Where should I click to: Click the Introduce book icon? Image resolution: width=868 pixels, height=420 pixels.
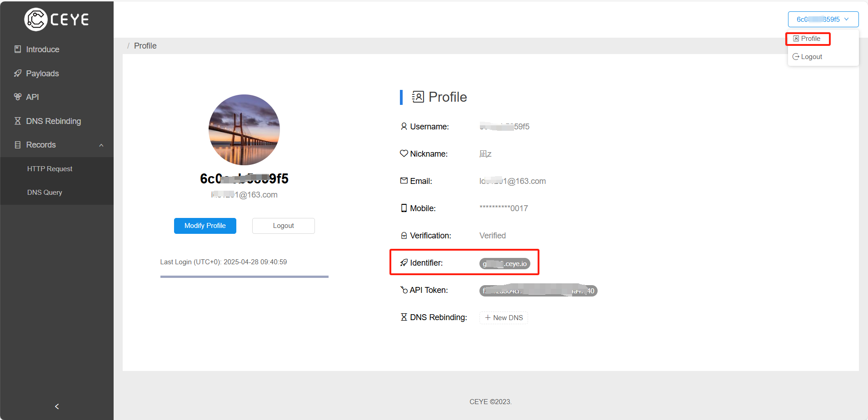(x=18, y=49)
